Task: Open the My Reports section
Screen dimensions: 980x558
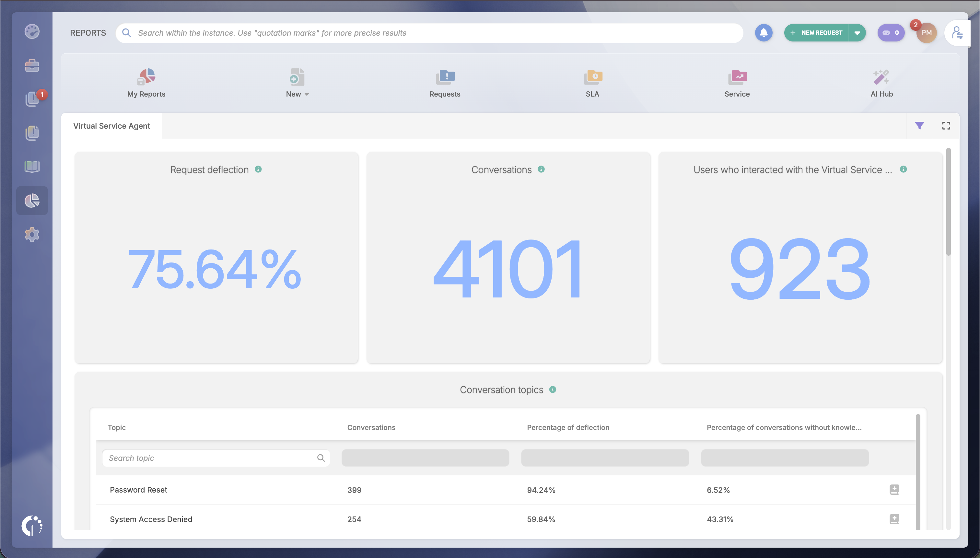Action: coord(146,83)
